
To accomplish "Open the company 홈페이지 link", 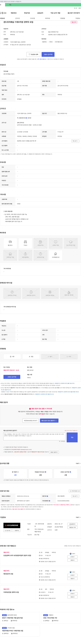I will pyautogui.click(x=72, y=524).
